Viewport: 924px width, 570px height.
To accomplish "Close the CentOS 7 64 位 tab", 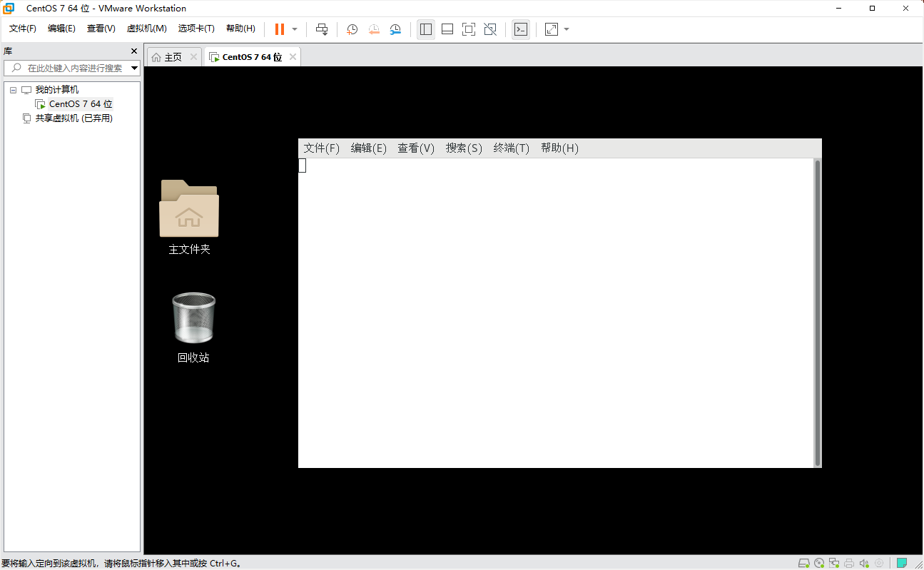I will point(293,57).
